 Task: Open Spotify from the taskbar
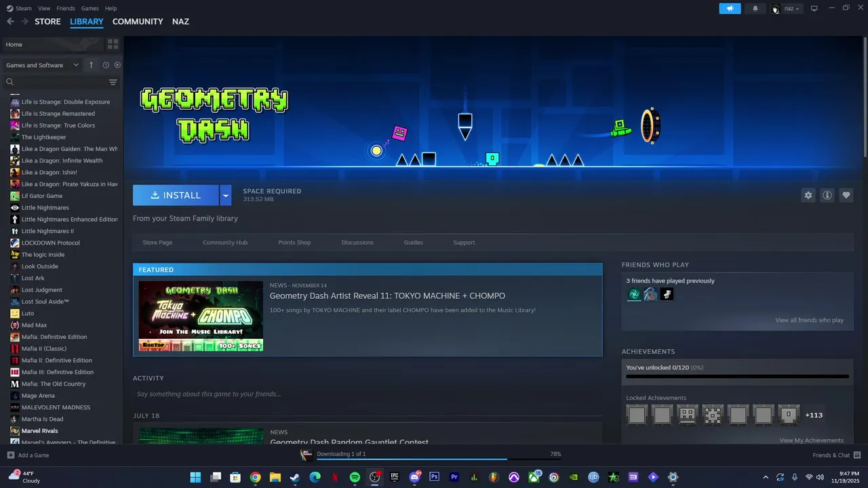[355, 477]
